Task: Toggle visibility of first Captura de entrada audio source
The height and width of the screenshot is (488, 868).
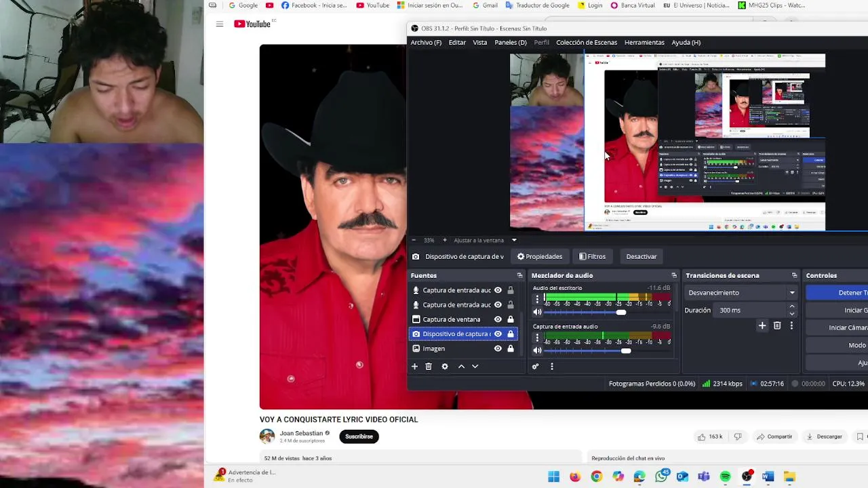Action: 498,290
